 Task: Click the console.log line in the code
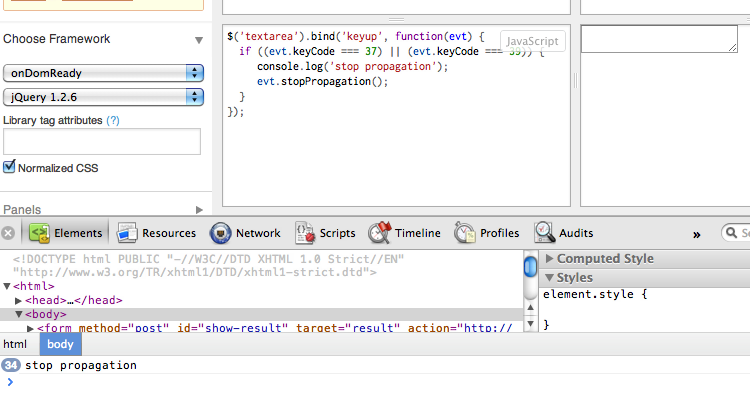pyautogui.click(x=353, y=66)
